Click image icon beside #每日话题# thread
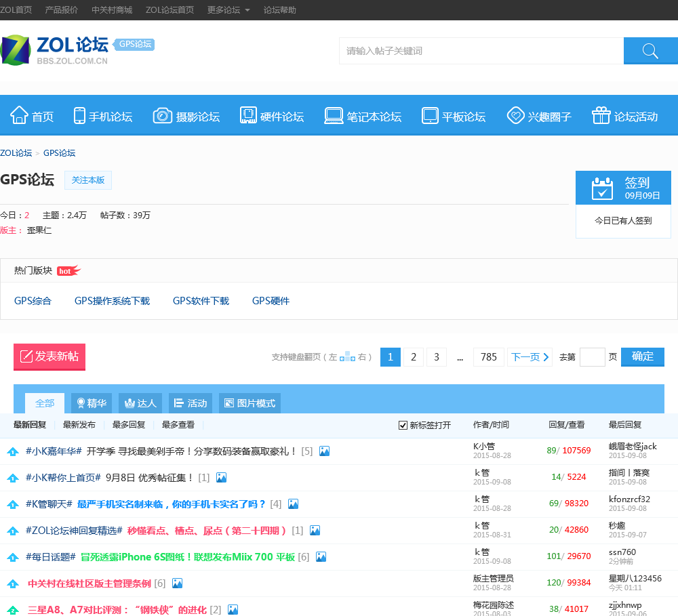Image resolution: width=678 pixels, height=616 pixels. (x=321, y=557)
